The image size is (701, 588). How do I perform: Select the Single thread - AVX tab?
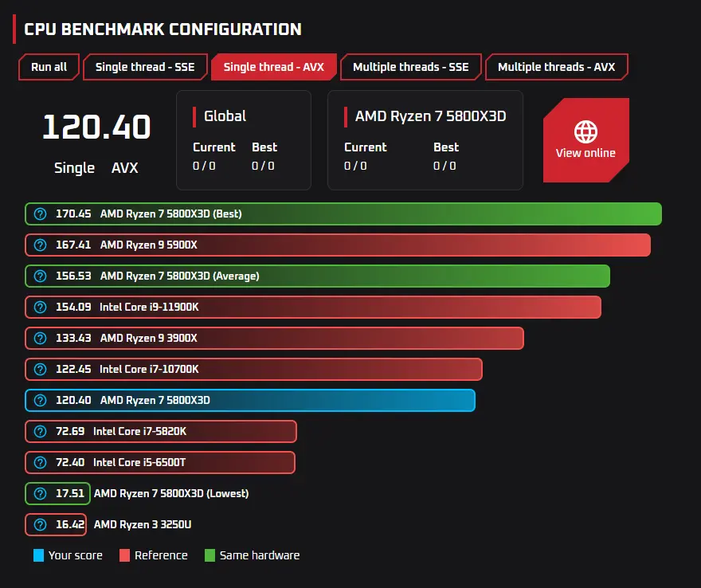point(273,67)
